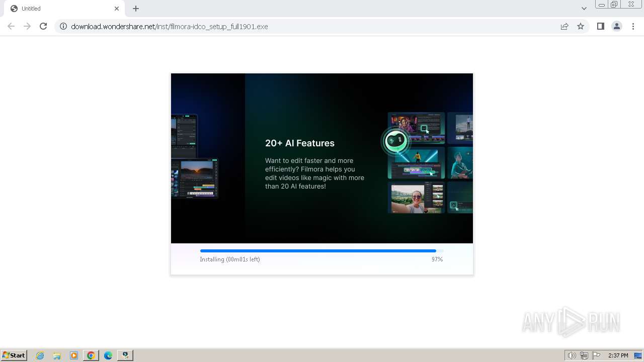Viewport: 644px width, 362px height.
Task: Go forward to next page
Action: tap(27, 26)
